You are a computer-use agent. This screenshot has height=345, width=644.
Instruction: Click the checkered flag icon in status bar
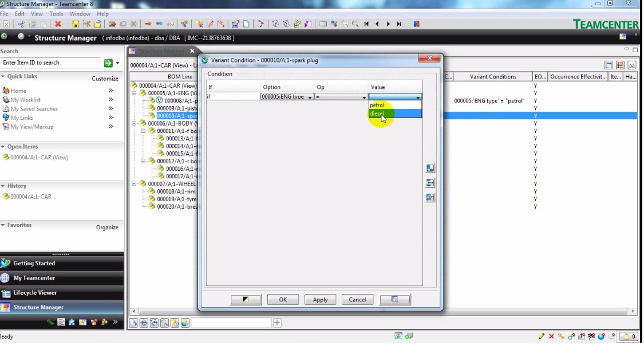coord(591,336)
